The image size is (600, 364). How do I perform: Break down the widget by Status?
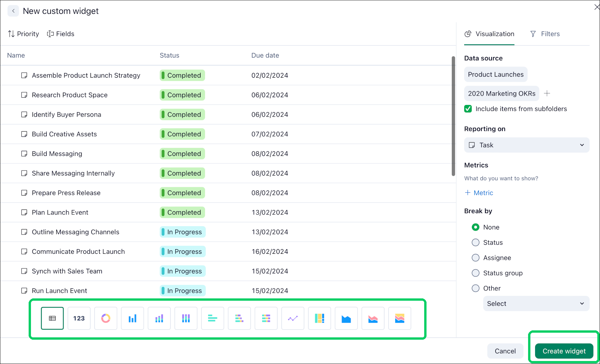pyautogui.click(x=475, y=242)
